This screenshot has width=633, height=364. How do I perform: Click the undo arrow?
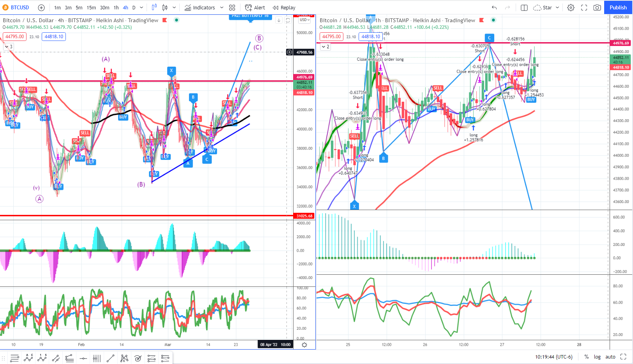coord(494,7)
